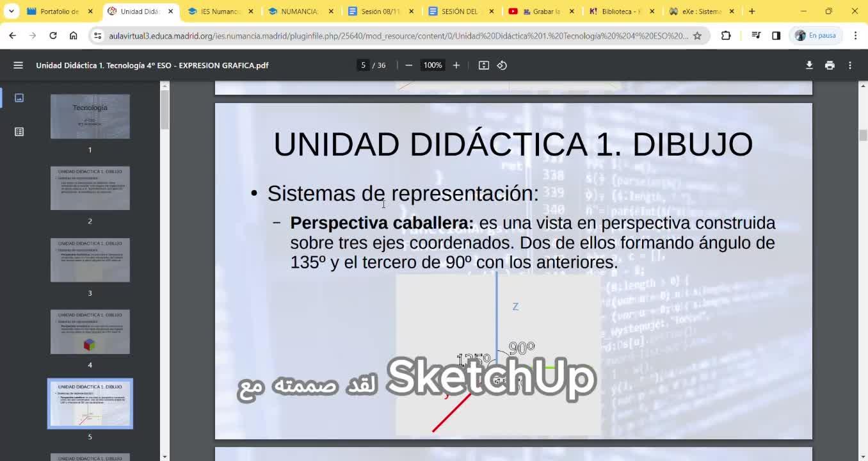Viewport: 868px width, 461px height.
Task: Close the IES Numancia tab
Action: pyautogui.click(x=251, y=12)
